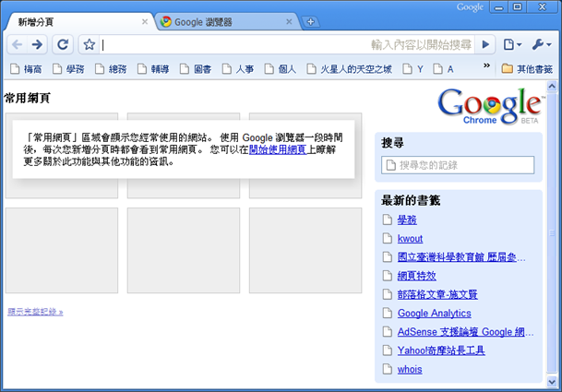Viewport: 562px width, 392px height.
Task: Open the 學務 bookmark in the bookmarks bar
Action: tap(68, 69)
